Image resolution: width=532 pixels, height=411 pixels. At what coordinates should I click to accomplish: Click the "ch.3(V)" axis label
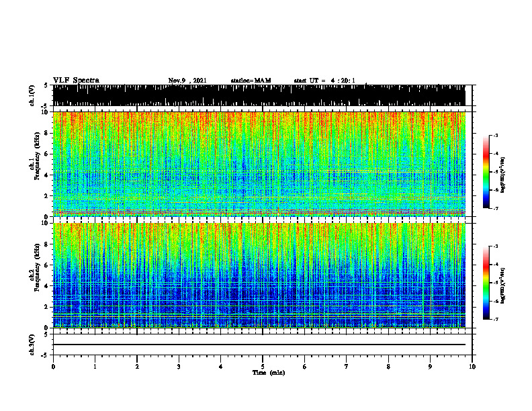(x=32, y=345)
